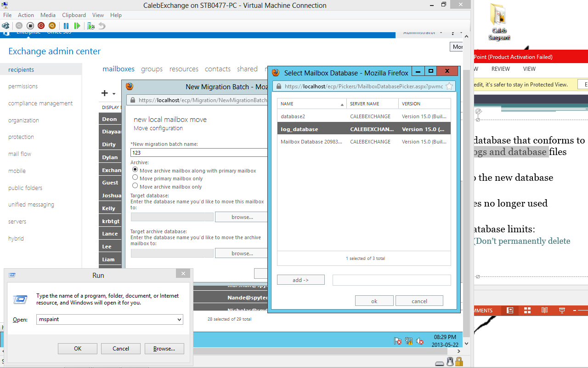
Task: Click the bookmark star in the database picker address bar
Action: tap(449, 86)
